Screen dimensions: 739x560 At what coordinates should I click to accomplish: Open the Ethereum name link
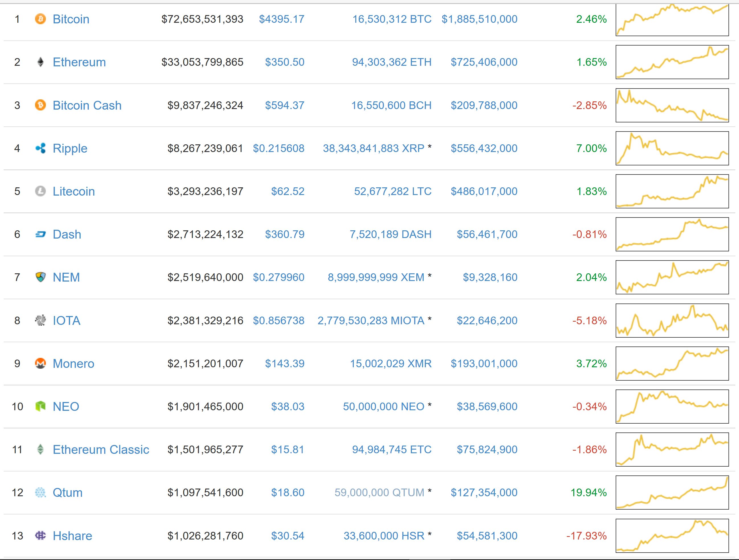click(79, 62)
